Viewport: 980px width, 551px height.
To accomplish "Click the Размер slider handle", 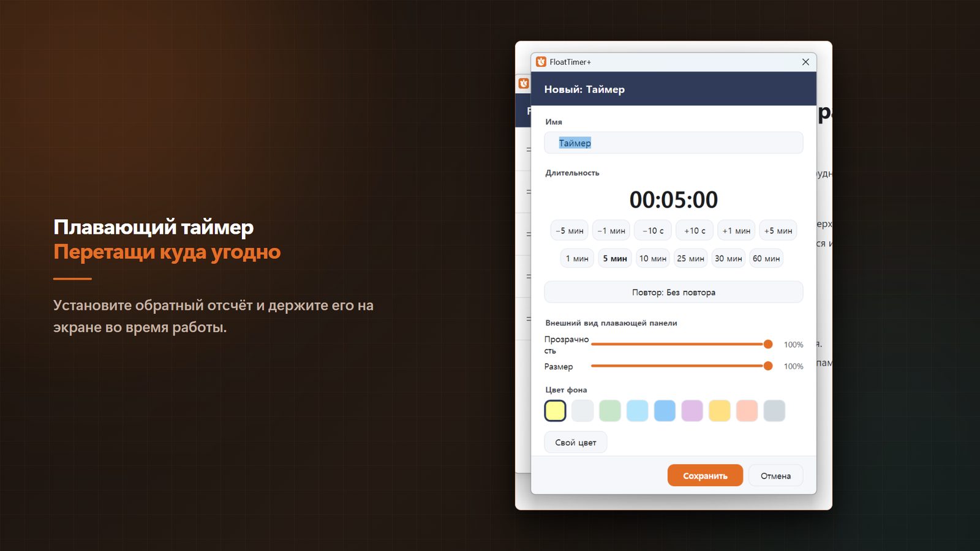I will click(x=768, y=365).
